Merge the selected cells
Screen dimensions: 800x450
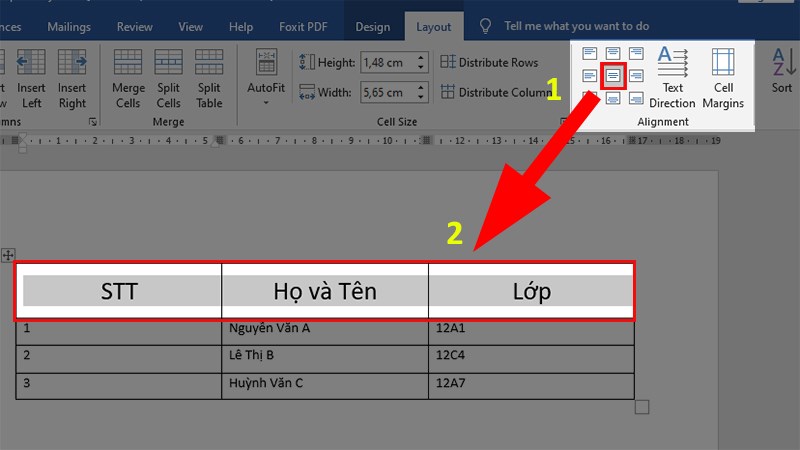point(128,79)
